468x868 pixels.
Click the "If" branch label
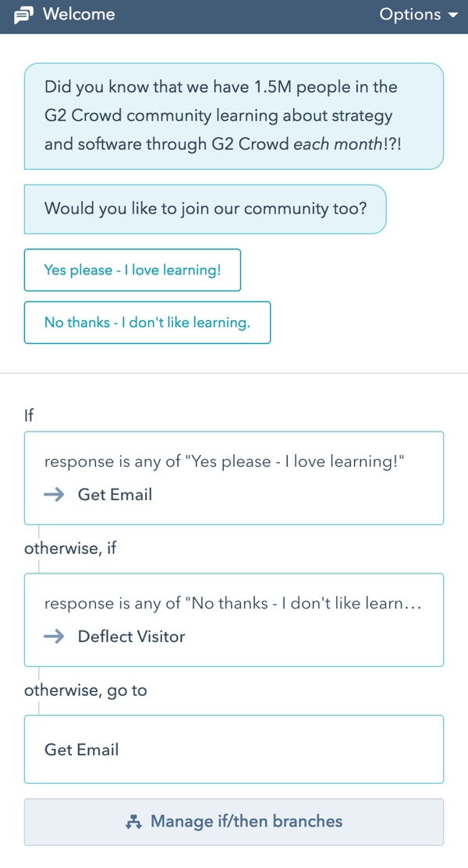point(30,415)
